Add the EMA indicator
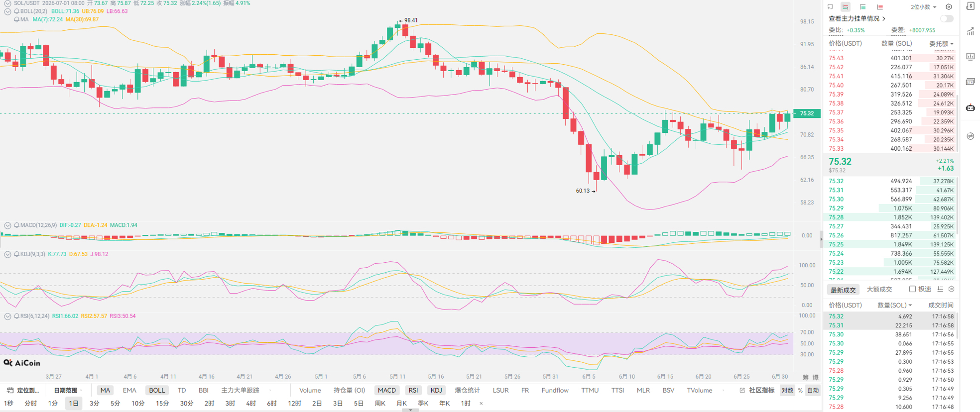Screen dimensions: 980x412 coord(129,391)
